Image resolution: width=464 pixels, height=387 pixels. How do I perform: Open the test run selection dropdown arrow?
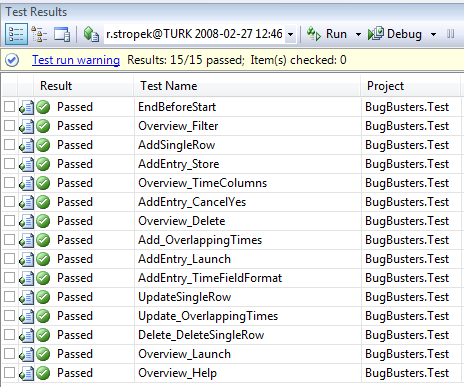pyautogui.click(x=291, y=34)
